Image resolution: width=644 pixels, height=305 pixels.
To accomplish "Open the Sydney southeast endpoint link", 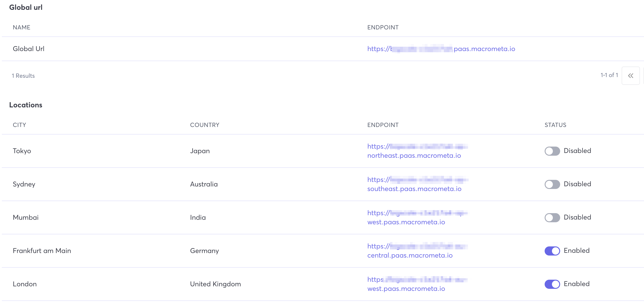I will 414,189.
